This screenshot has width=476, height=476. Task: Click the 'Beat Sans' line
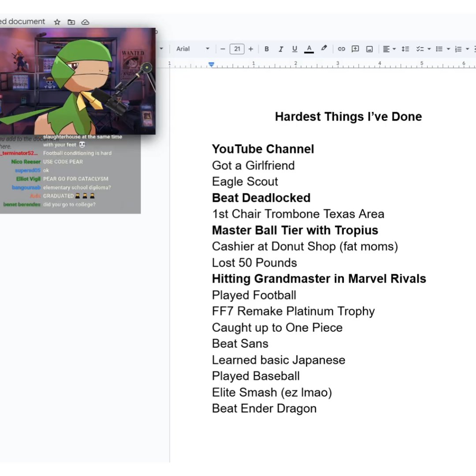[240, 344]
